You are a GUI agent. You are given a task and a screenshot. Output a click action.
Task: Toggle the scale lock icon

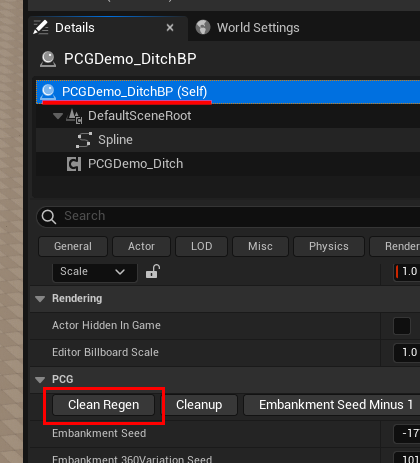pyautogui.click(x=153, y=271)
